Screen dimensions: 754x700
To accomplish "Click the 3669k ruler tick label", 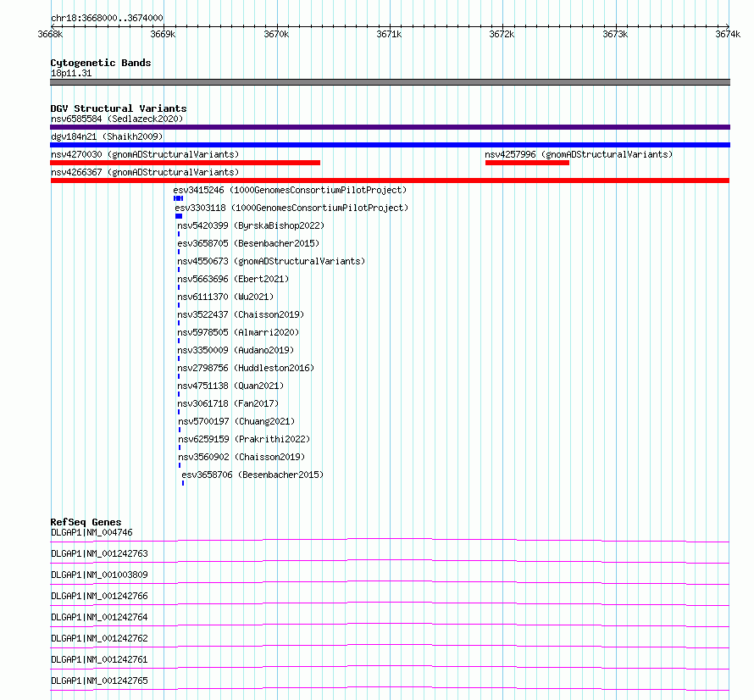I will [x=163, y=34].
